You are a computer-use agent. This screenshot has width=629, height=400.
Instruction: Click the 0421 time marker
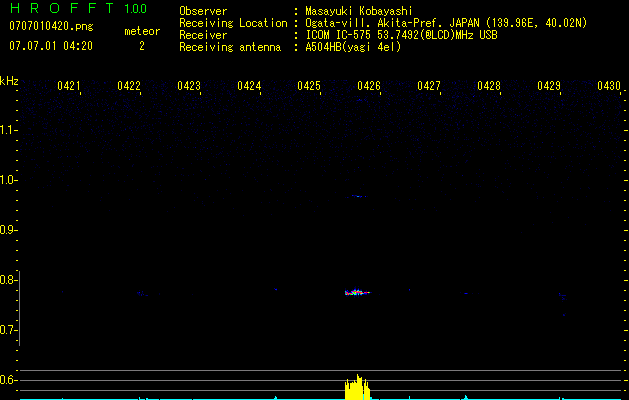tap(69, 86)
